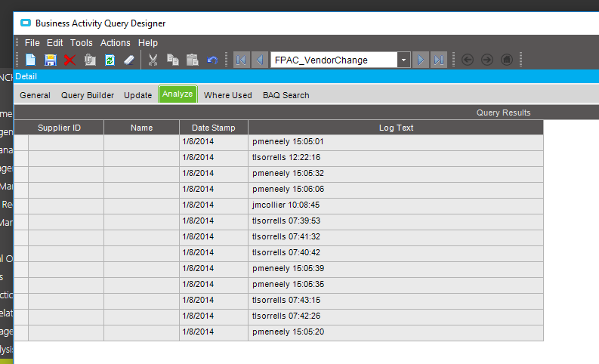
Task: Click the Business Activity Query Designer window icon
Action: 26,23
